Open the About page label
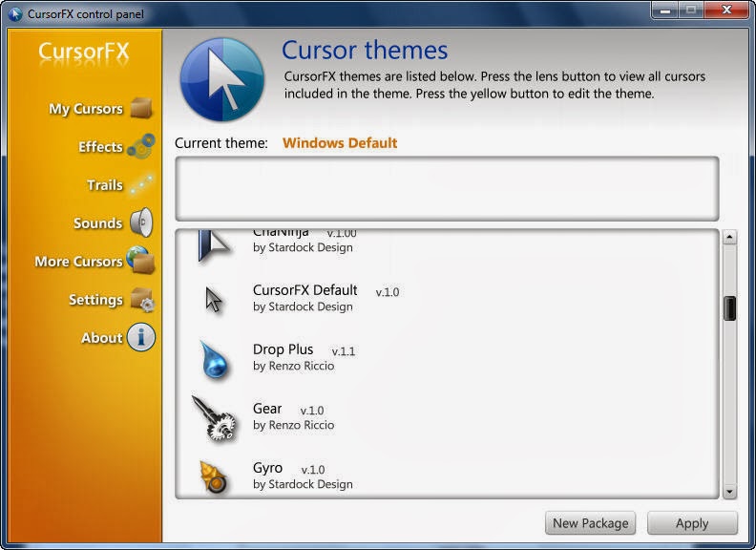The height and width of the screenshot is (550, 756). pos(102,338)
